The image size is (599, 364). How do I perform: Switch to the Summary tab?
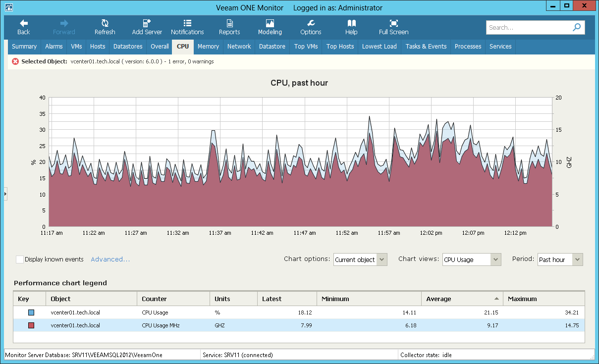[24, 47]
